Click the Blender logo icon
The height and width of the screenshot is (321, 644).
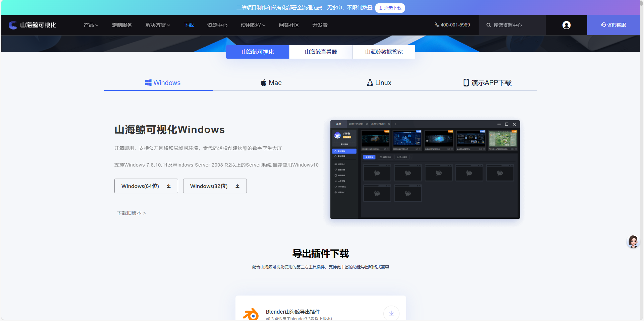point(251,314)
